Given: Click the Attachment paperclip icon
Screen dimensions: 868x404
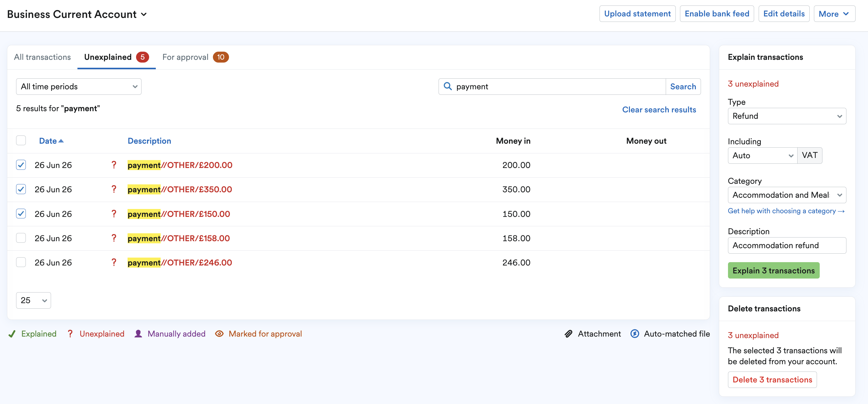Looking at the screenshot, I should [569, 334].
